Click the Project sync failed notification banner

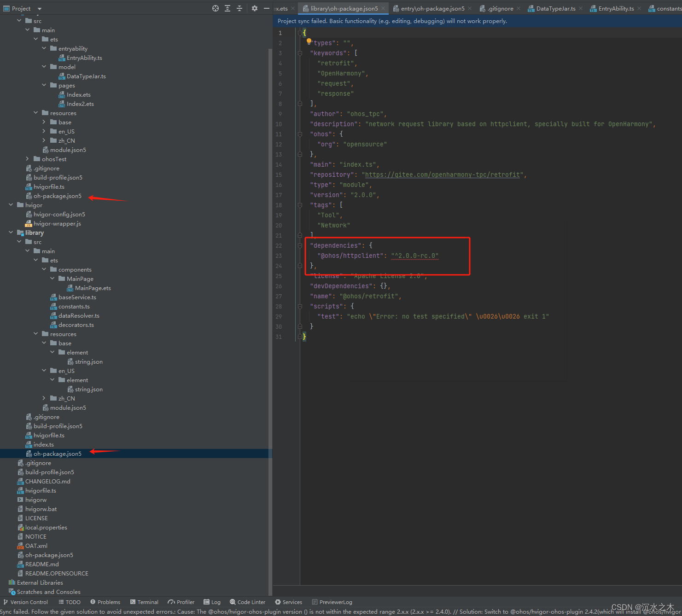tap(478, 21)
